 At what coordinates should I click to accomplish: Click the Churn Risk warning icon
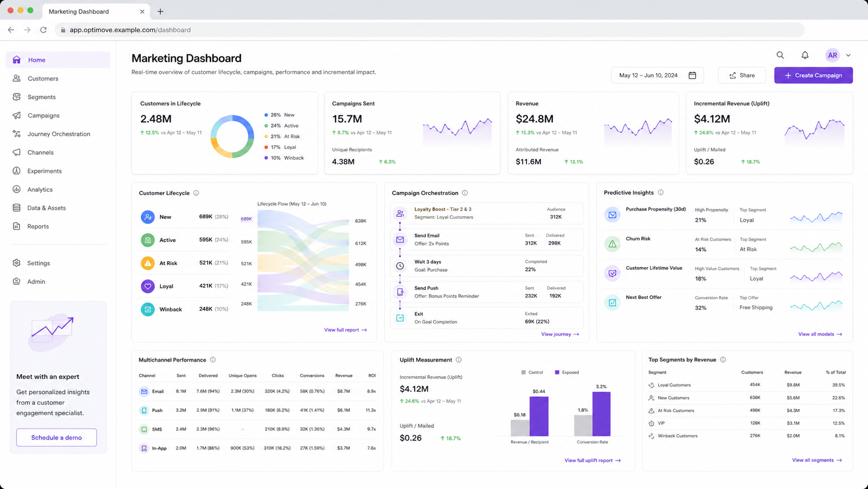613,244
